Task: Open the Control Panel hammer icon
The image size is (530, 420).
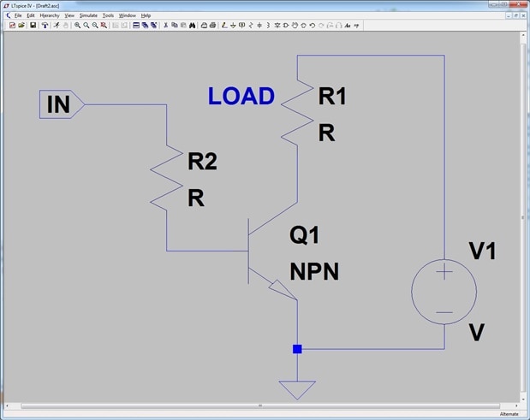Action: coord(45,26)
